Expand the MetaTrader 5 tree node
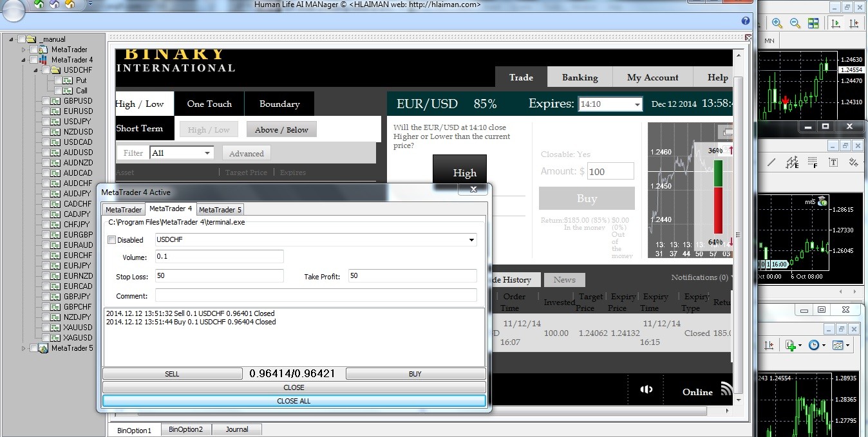The height and width of the screenshot is (437, 868). 24,348
